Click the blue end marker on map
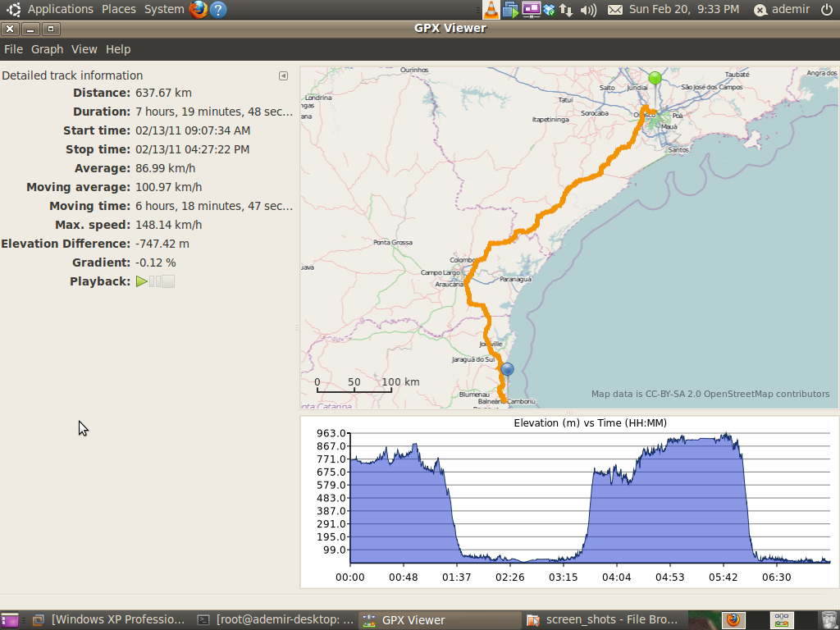The width and height of the screenshot is (840, 630). tap(507, 369)
